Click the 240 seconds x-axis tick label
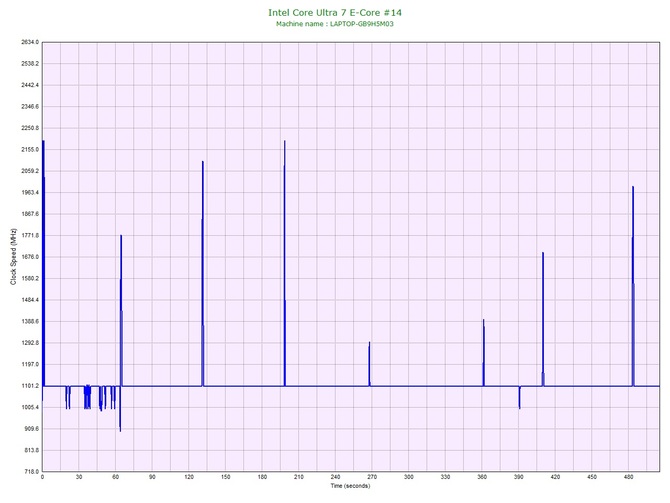 pyautogui.click(x=335, y=477)
